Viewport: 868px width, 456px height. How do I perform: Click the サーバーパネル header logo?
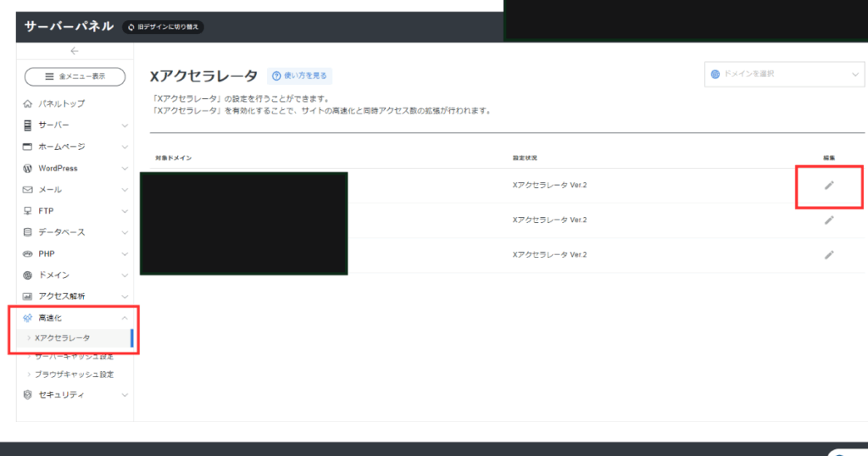[69, 26]
